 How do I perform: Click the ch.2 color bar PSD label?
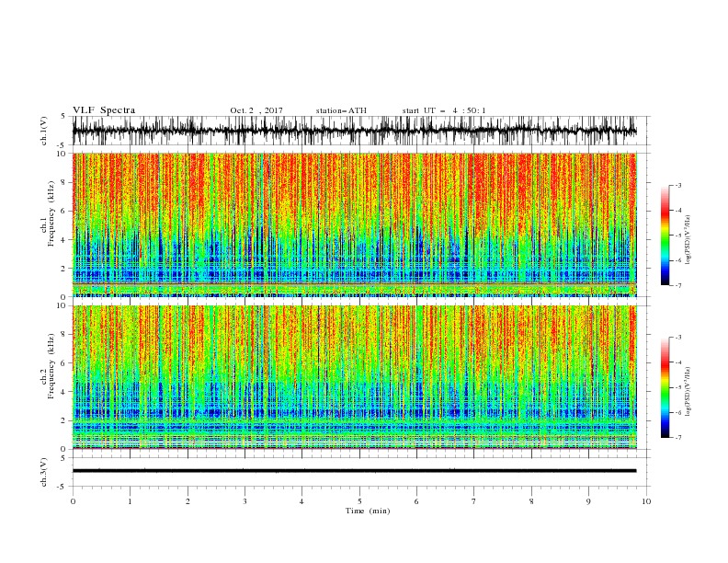pos(688,392)
